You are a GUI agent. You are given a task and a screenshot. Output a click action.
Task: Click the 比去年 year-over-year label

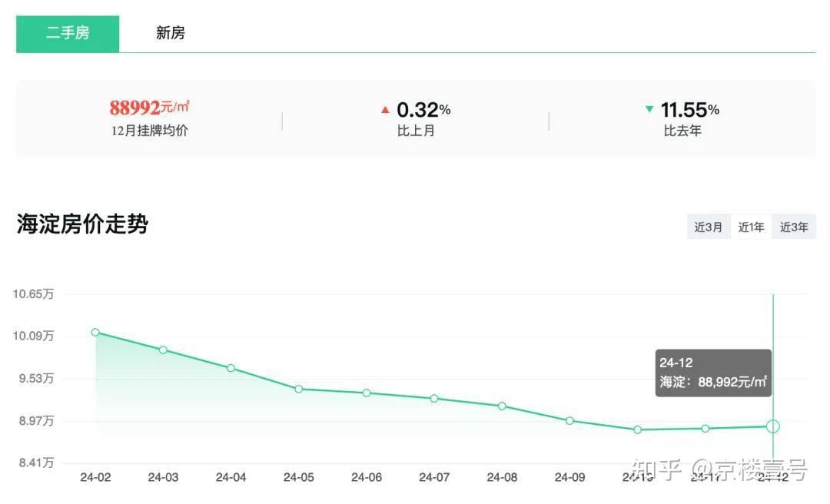pos(682,131)
